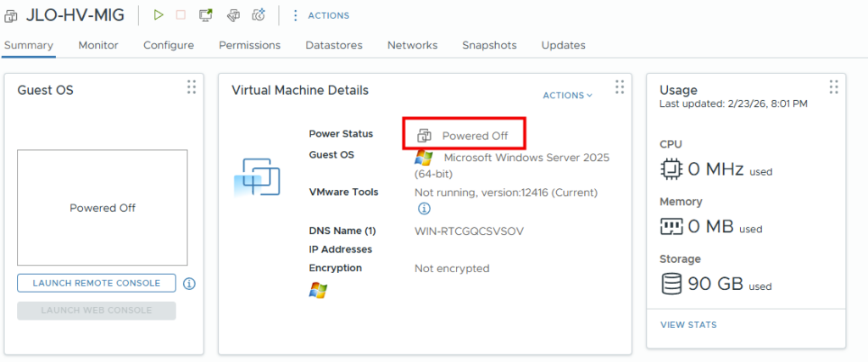Click the Guest OS card drag handle
The image size is (868, 362).
(x=192, y=87)
